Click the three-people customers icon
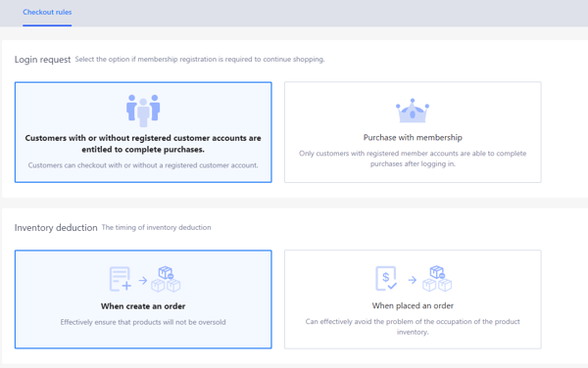 pyautogui.click(x=143, y=110)
